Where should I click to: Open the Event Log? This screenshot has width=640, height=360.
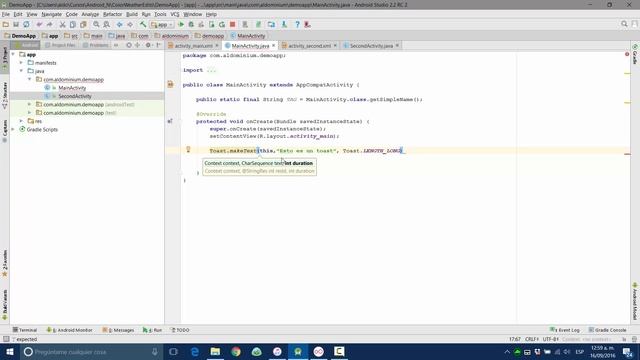click(565, 330)
